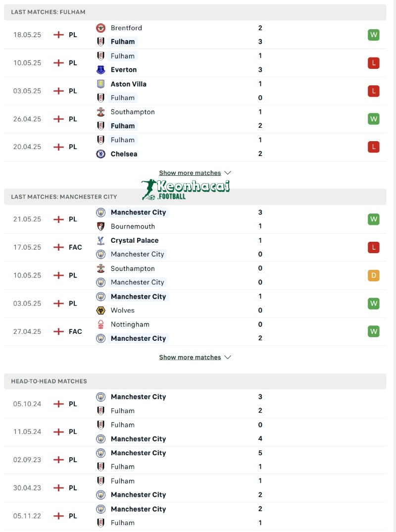Click the Aston Villa crest icon
This screenshot has width=396, height=532.
[x=101, y=84]
